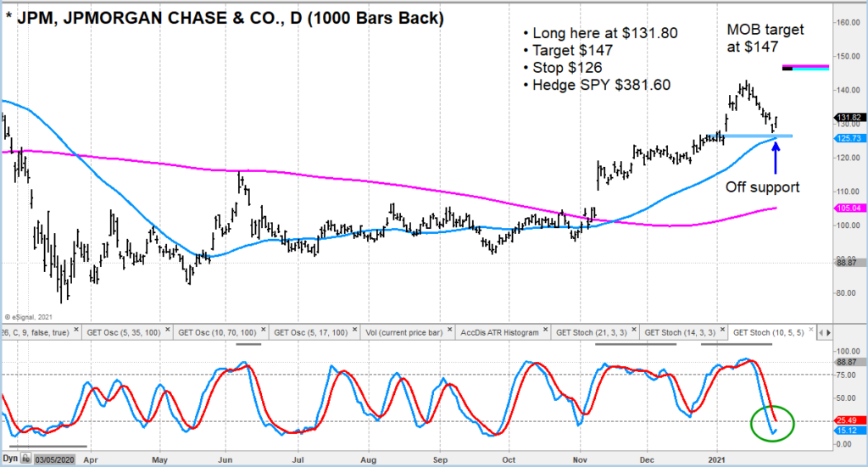
Task: Click the 'Off support' annotation text
Action: pyautogui.click(x=762, y=187)
